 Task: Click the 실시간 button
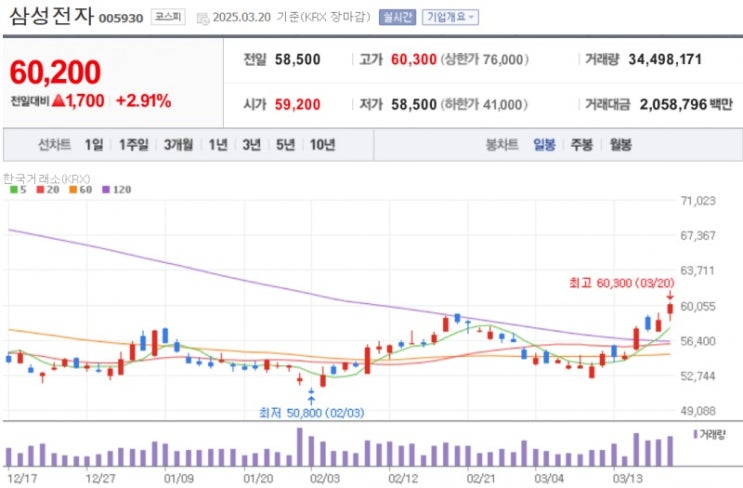click(397, 18)
